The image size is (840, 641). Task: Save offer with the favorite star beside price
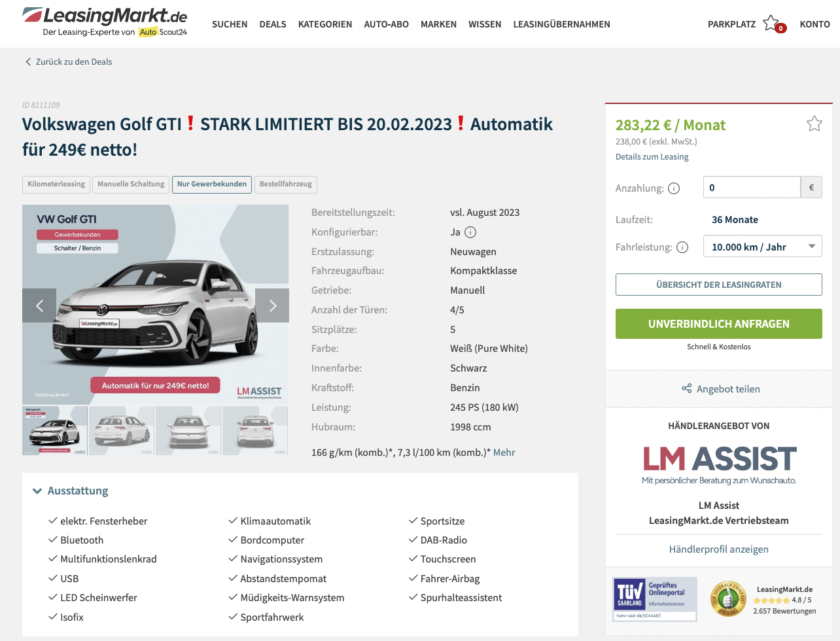point(814,124)
